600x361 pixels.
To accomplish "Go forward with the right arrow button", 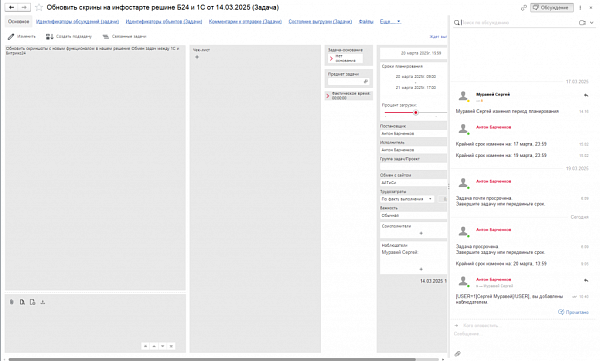I will (x=24, y=7).
